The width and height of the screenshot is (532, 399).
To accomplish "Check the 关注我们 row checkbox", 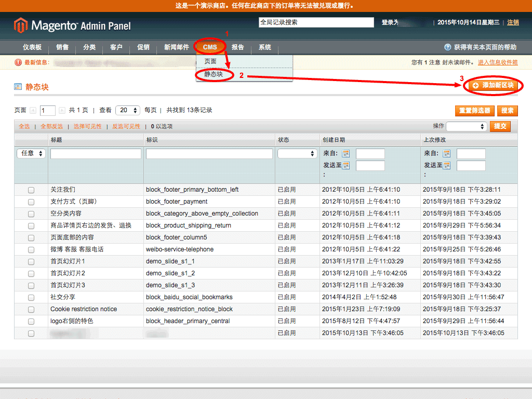I will pyautogui.click(x=31, y=190).
